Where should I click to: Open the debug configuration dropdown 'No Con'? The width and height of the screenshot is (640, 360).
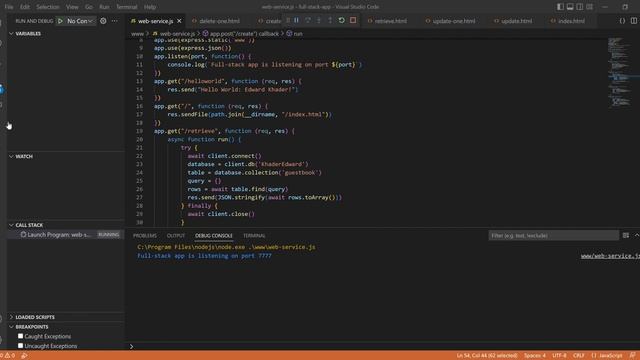pos(80,21)
